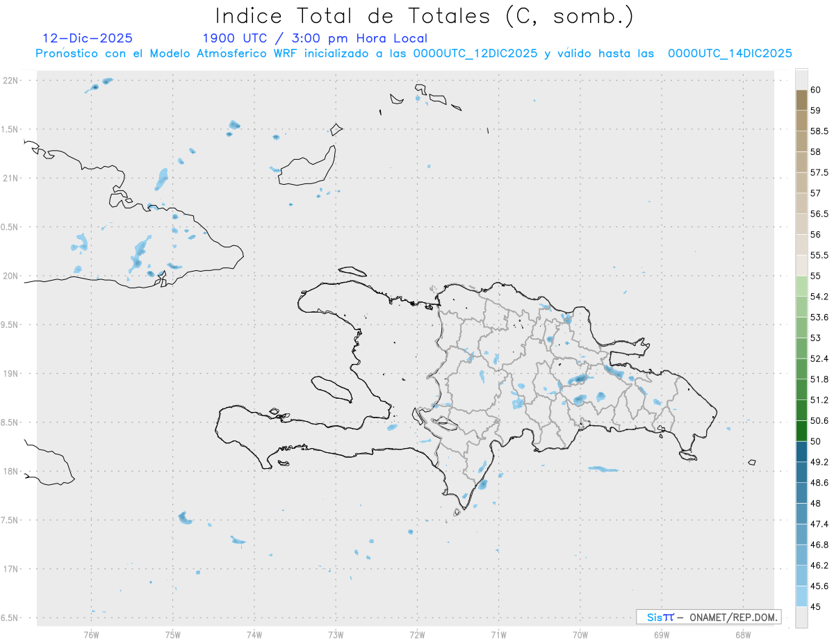Click the dark green swatch above the 50 label
The height and width of the screenshot is (644, 834).
pyautogui.click(x=801, y=431)
